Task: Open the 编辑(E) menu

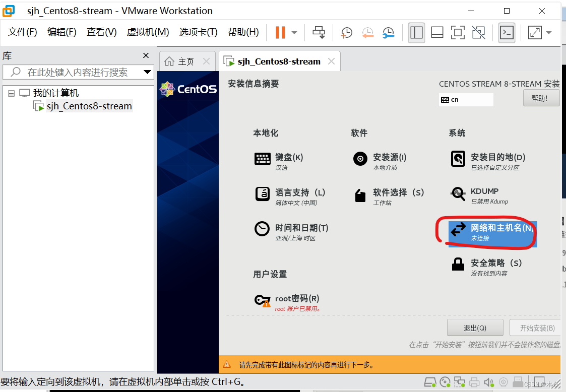Action: 61,32
